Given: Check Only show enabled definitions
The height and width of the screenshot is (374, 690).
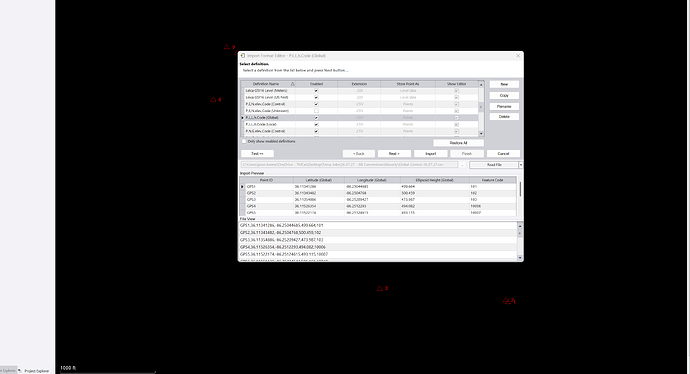Looking at the screenshot, I should coord(244,142).
